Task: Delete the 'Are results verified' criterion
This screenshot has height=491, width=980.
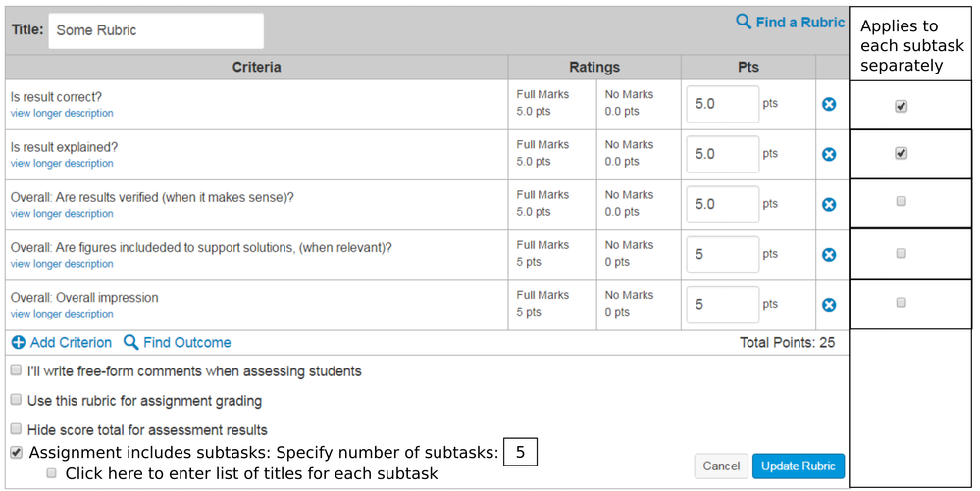Action: [x=829, y=204]
